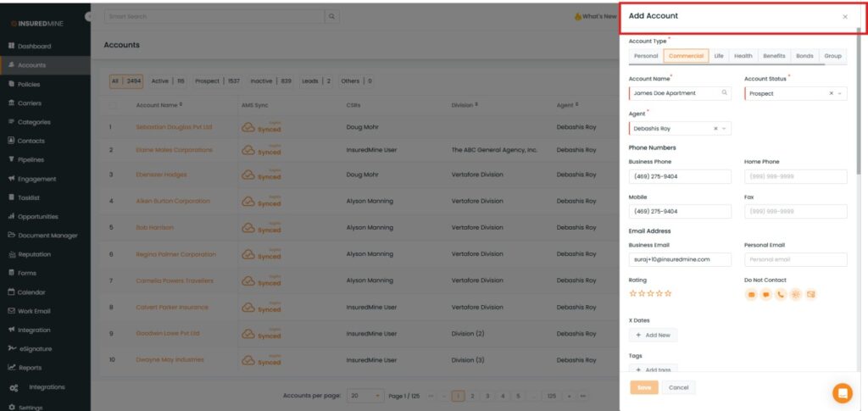Viewport: 868px width, 411px height.
Task: Click the Smart Search magnifier icon
Action: click(332, 16)
